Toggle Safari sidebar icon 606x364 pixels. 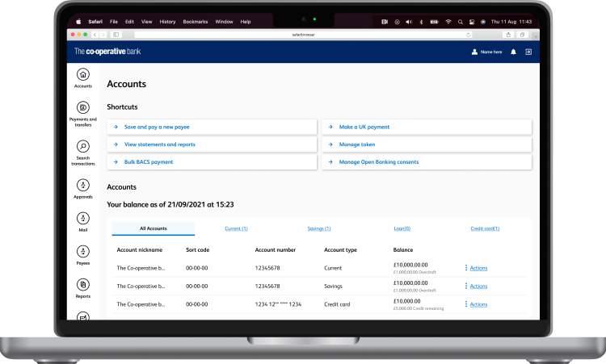(x=116, y=35)
